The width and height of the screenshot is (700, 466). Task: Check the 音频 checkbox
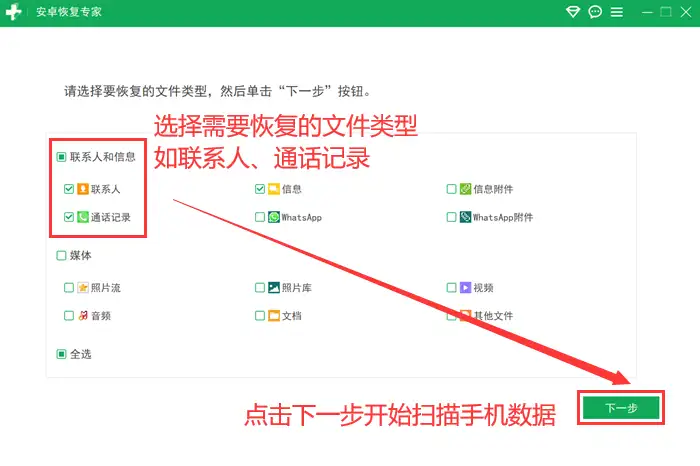point(69,316)
